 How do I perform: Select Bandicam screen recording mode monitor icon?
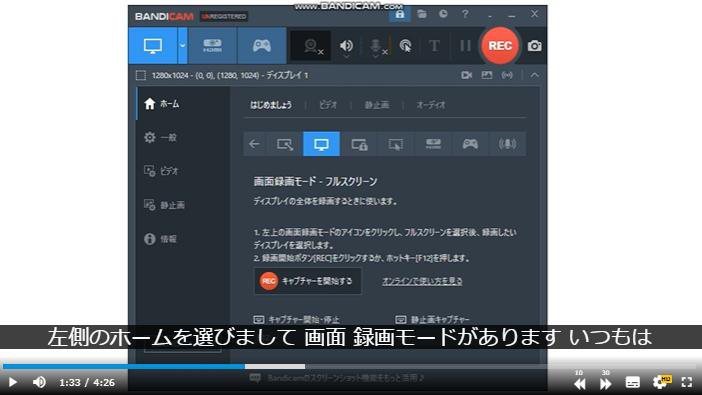[153, 46]
